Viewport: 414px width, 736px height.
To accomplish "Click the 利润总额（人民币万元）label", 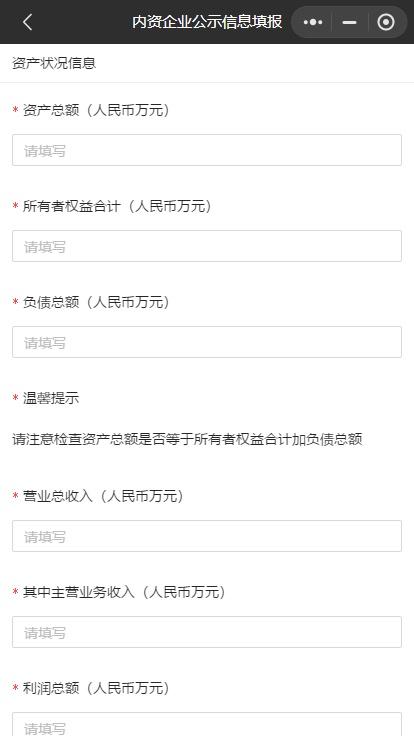I will pos(96,689).
